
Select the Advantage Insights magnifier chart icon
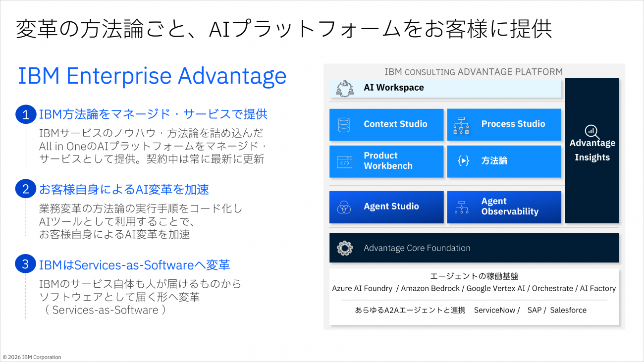(591, 131)
